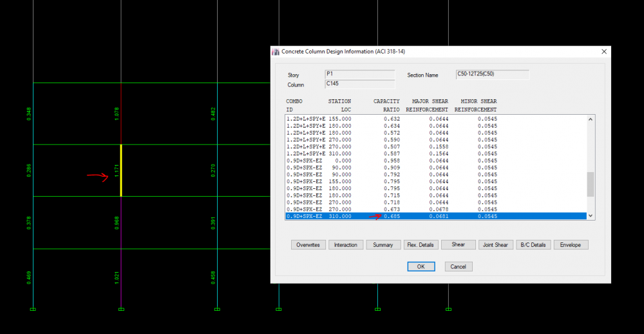Click capacity ratio value 0.909

[x=392, y=168]
